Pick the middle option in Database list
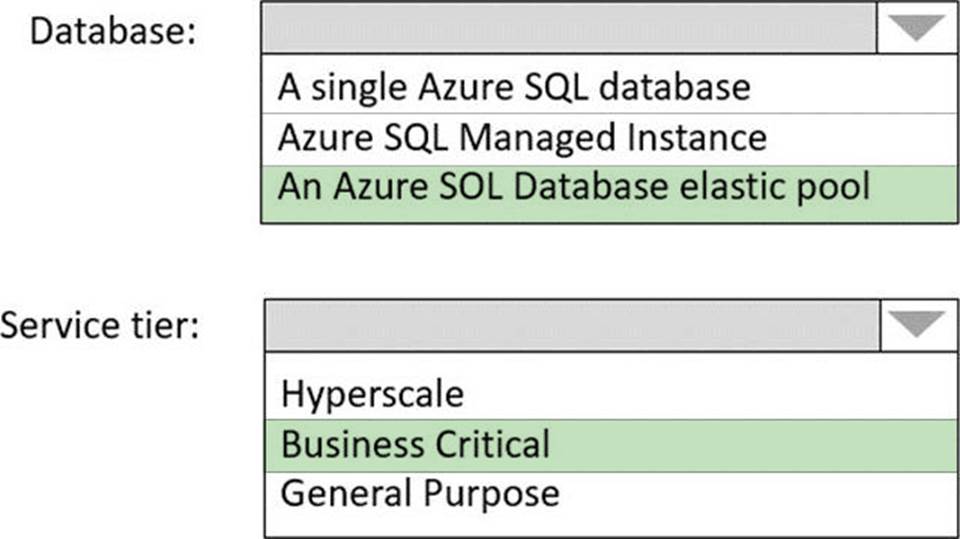Image resolution: width=960 pixels, height=539 pixels. coord(522,137)
